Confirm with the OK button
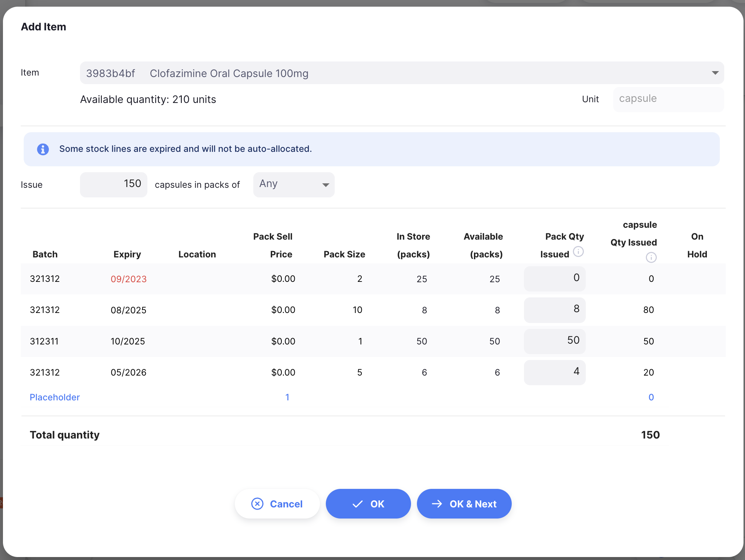 click(x=368, y=504)
